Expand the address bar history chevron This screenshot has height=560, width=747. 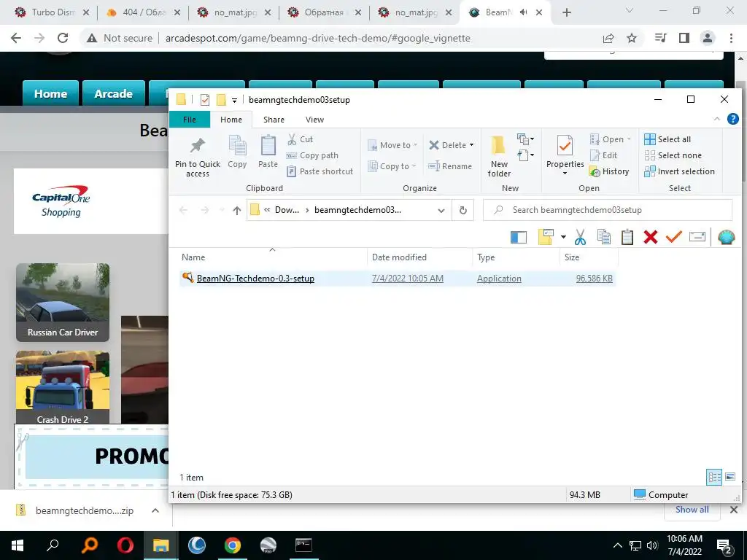pos(441,211)
